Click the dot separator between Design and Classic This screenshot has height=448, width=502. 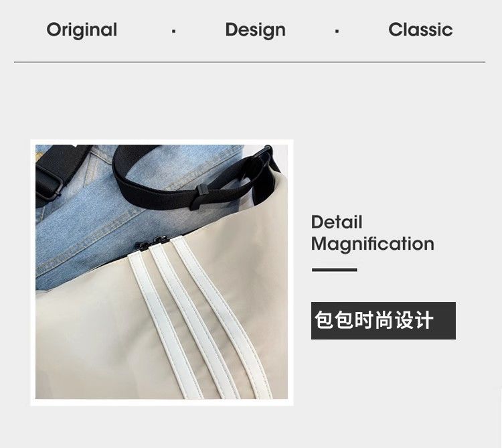pos(337,31)
